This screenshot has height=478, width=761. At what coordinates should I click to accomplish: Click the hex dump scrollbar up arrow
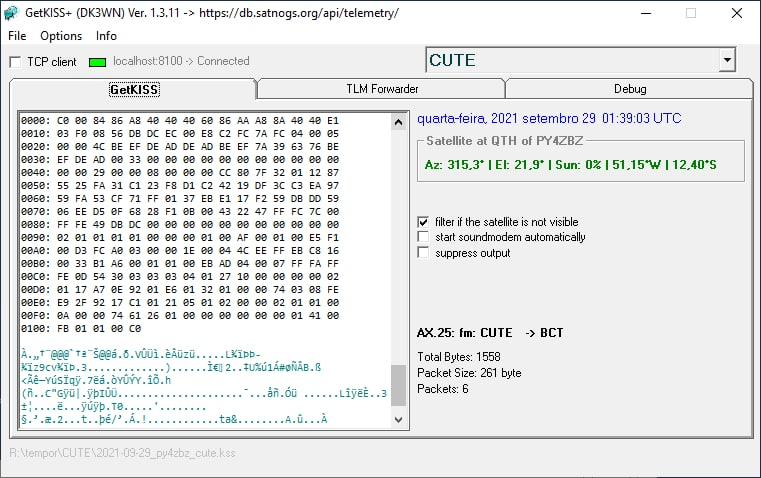click(398, 122)
